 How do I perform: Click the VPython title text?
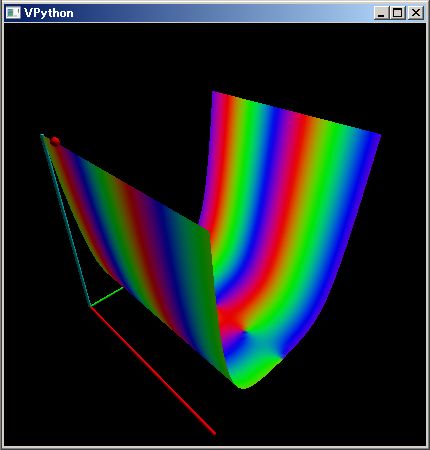pos(49,13)
